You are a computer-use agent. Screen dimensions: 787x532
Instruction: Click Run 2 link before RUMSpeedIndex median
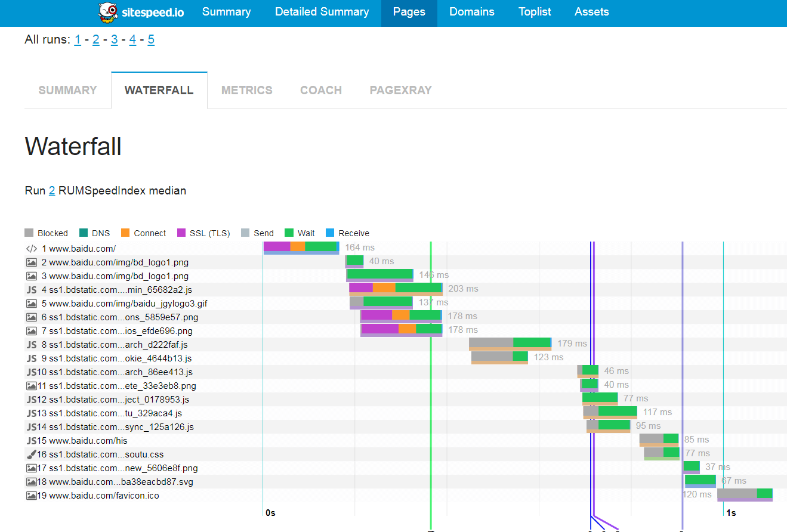click(x=52, y=191)
